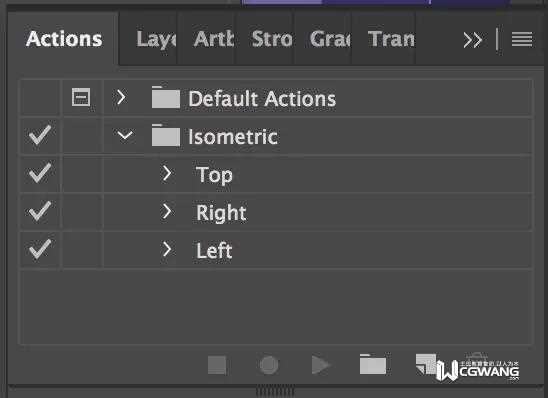The height and width of the screenshot is (398, 548).
Task: Click the Isometric folder icon
Action: (166, 135)
